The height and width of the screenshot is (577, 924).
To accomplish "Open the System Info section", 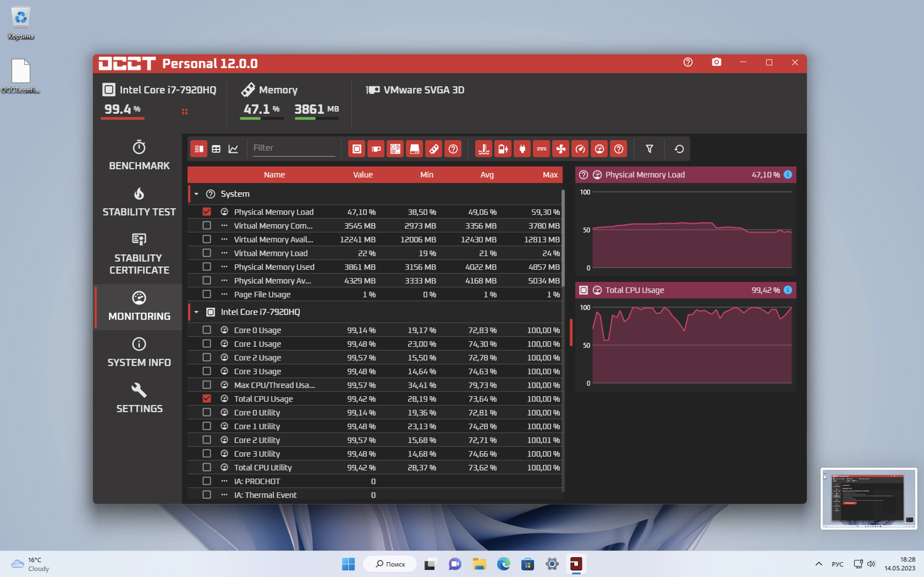I will tap(139, 353).
